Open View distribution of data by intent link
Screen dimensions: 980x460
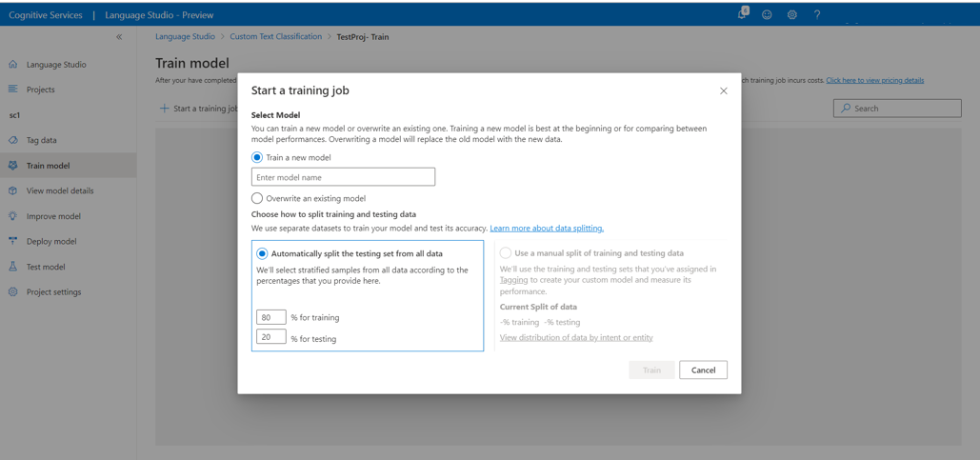[x=576, y=337]
